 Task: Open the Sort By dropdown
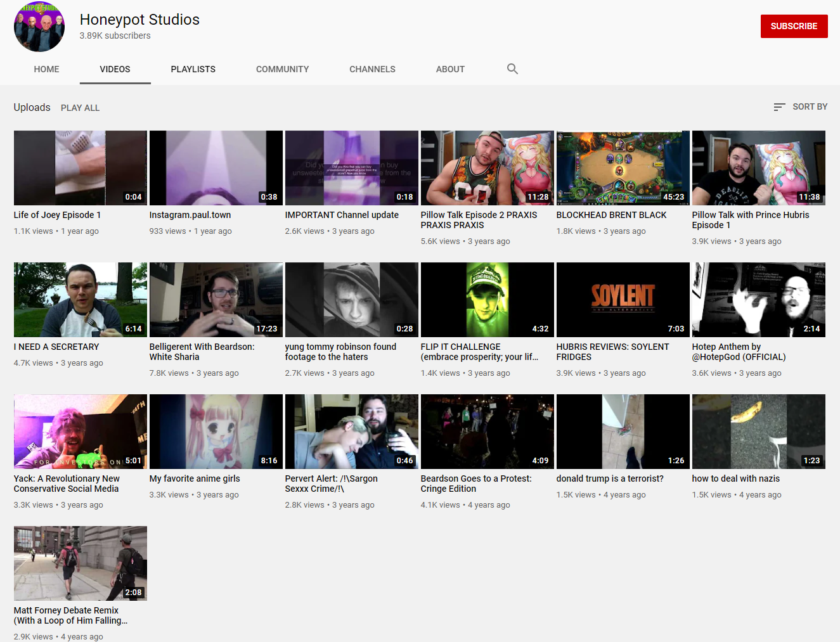coord(801,107)
